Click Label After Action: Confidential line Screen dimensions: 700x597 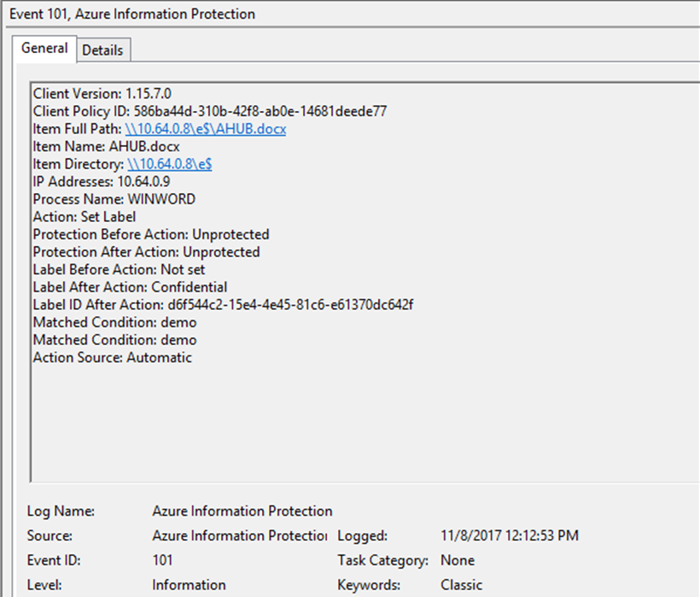(130, 287)
